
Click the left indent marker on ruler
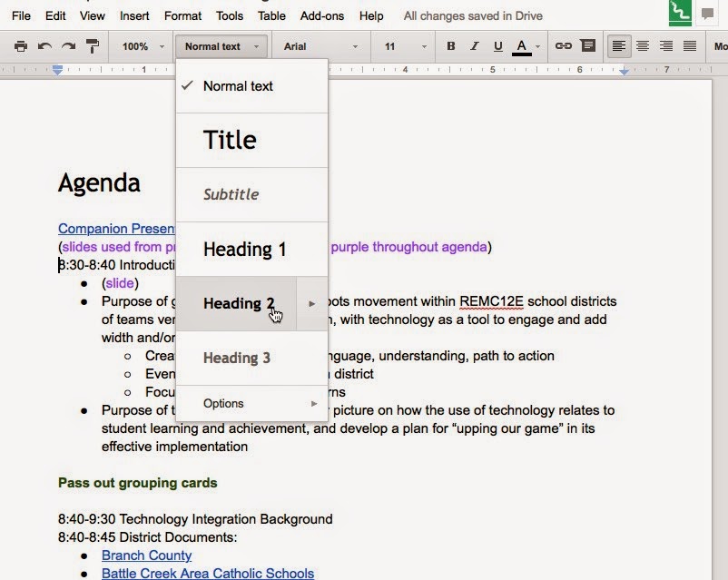[x=57, y=70]
